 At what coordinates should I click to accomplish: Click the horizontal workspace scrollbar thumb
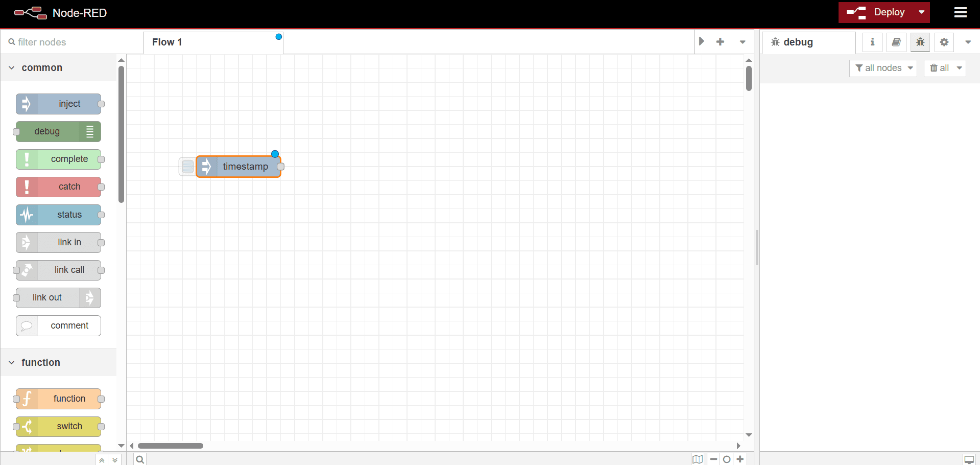coord(171,446)
